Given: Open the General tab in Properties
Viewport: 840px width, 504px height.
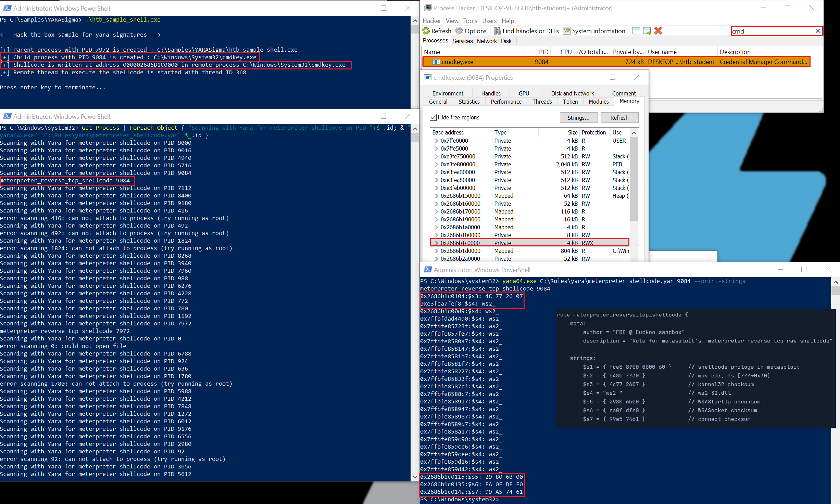Looking at the screenshot, I should coord(438,102).
